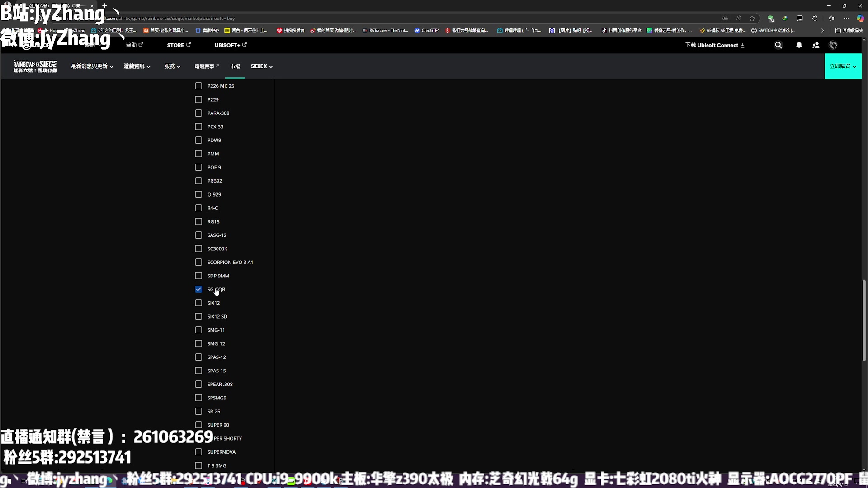Viewport: 868px width, 488px height.
Task: Click the read aloud icon in address bar
Action: coord(738,19)
